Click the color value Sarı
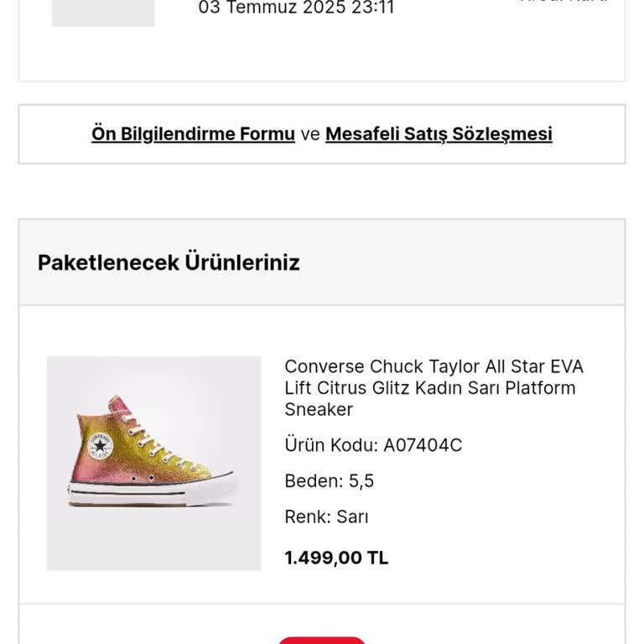Screen dimensions: 644x644 pos(352,517)
